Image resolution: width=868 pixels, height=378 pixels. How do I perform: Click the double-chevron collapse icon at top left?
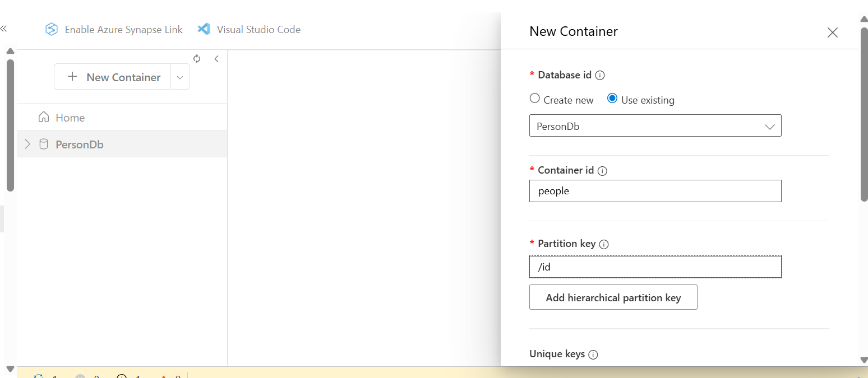tap(4, 29)
